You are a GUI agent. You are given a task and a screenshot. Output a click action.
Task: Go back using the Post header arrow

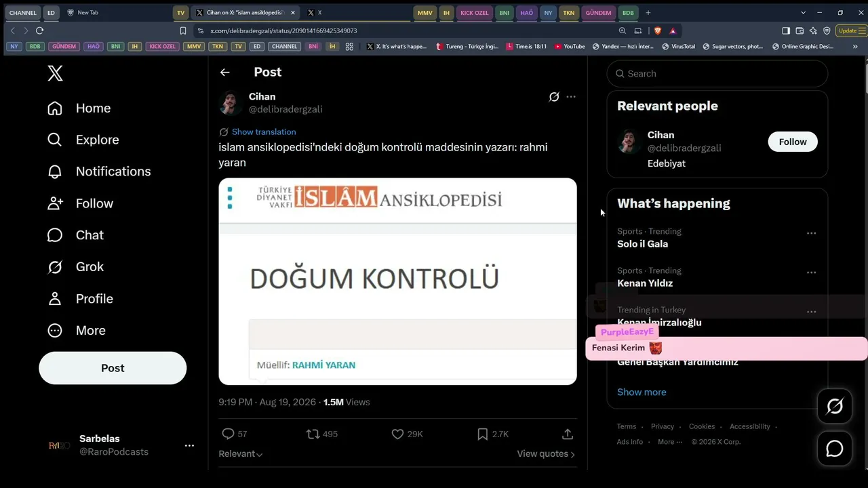click(x=225, y=73)
